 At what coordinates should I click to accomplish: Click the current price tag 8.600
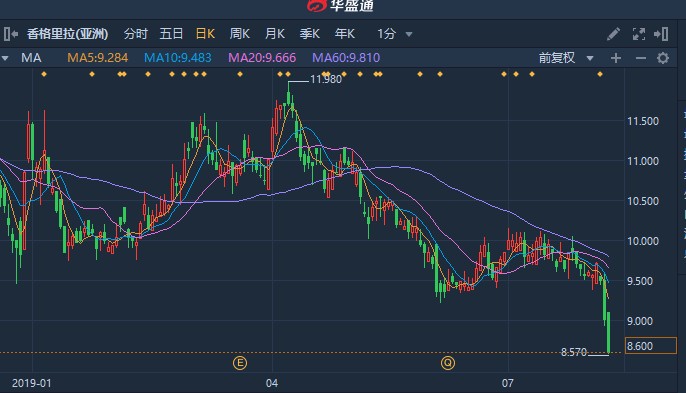point(651,346)
